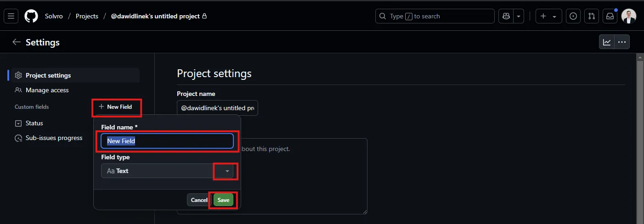Click the Field name text input
The height and width of the screenshot is (224, 644).
point(167,141)
